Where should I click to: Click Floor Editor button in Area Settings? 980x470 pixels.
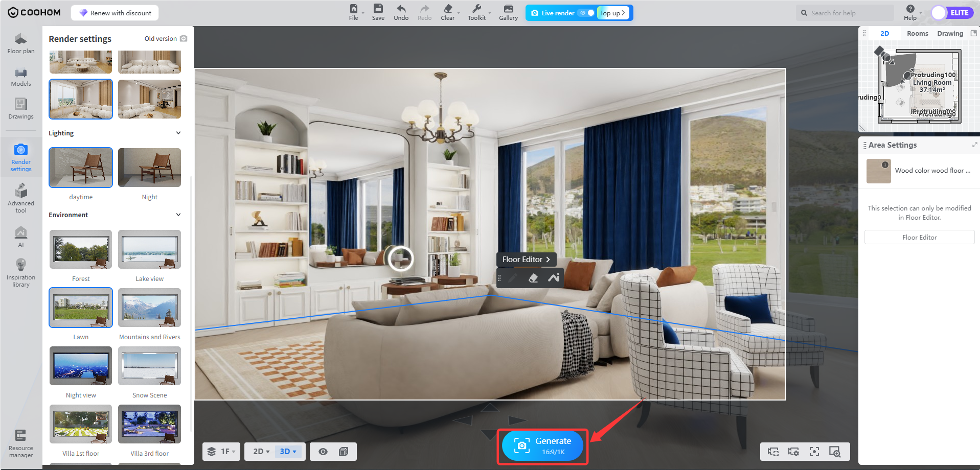[x=919, y=237]
